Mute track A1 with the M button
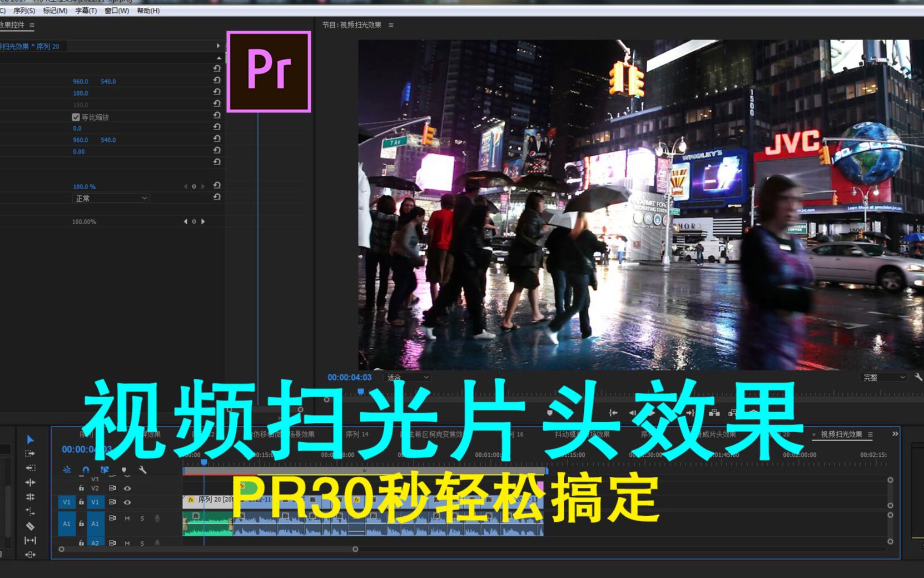Screen dimensions: 924x578 [127, 518]
